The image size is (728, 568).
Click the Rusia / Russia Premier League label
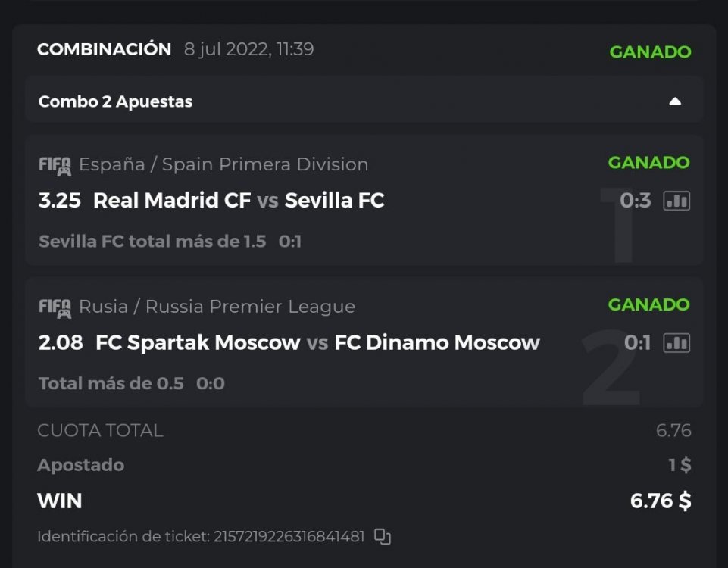coord(217,307)
